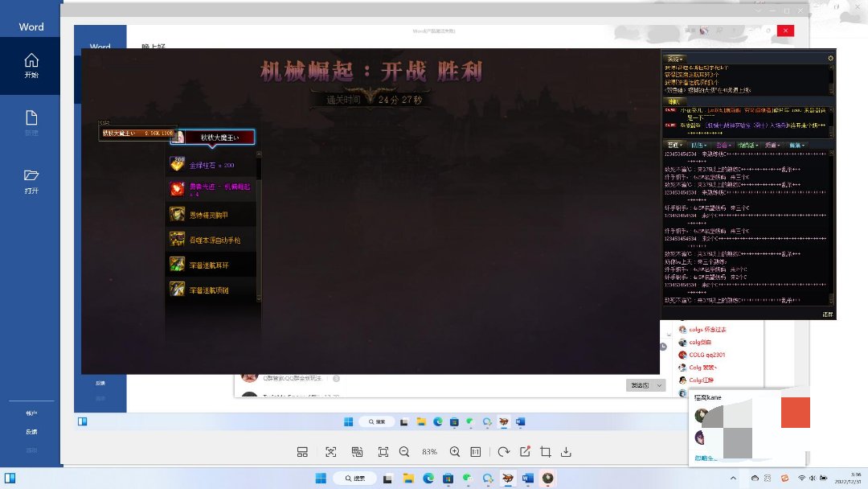
Task: Open the Wi-Fi network tray icon
Action: tap(801, 478)
